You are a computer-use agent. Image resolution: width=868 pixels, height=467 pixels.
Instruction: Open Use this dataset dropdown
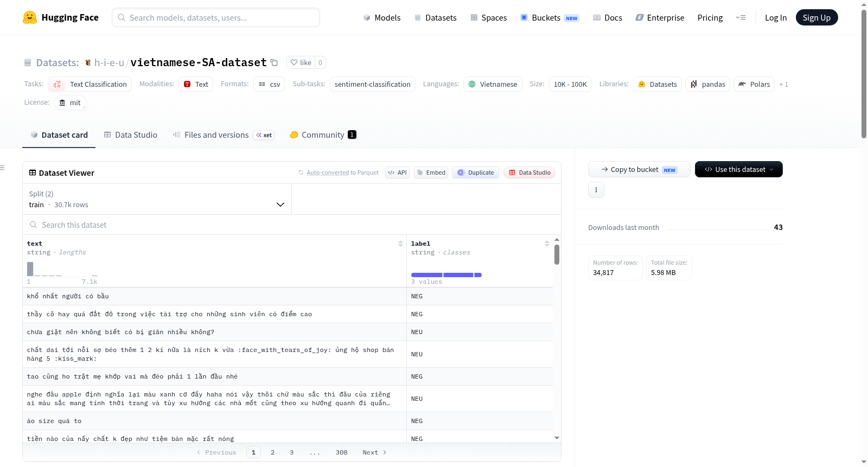pyautogui.click(x=738, y=169)
